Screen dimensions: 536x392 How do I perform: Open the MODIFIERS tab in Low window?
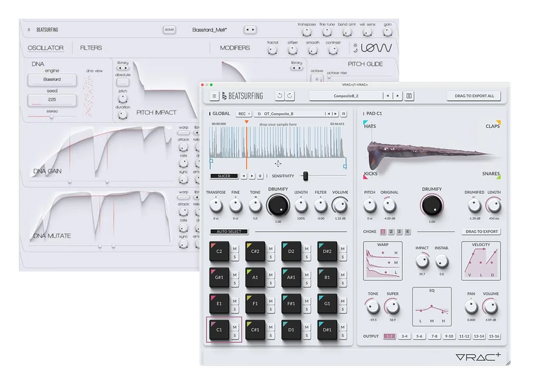[x=234, y=48]
